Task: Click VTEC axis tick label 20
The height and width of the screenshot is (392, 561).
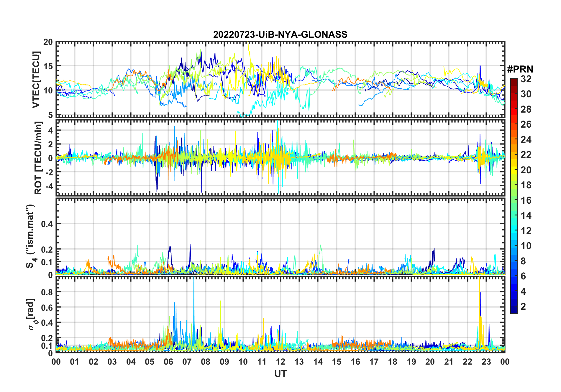Action: point(48,42)
